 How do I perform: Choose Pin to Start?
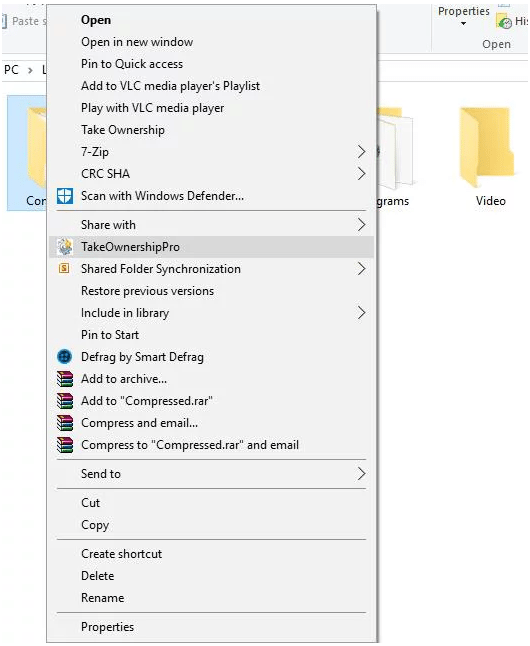[211, 335]
